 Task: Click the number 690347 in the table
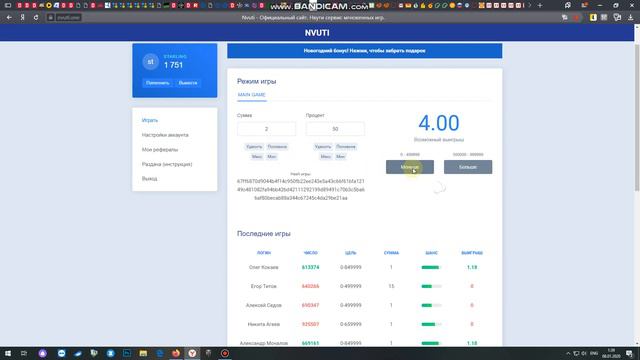311,305
